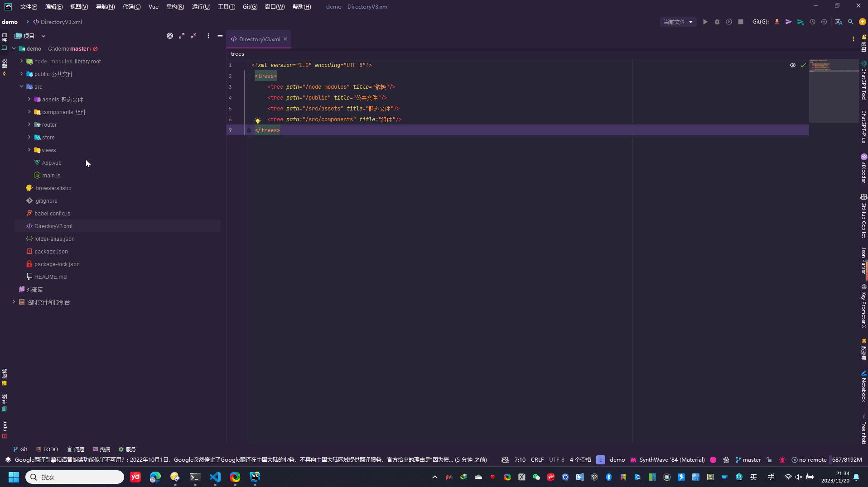Open the TODO tool window
The image size is (868, 487).
[47, 449]
